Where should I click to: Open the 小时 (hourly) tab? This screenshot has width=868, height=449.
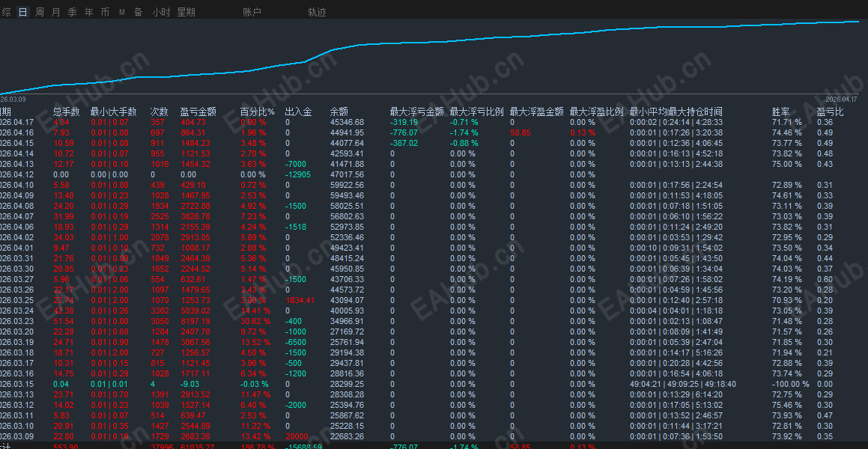point(161,12)
